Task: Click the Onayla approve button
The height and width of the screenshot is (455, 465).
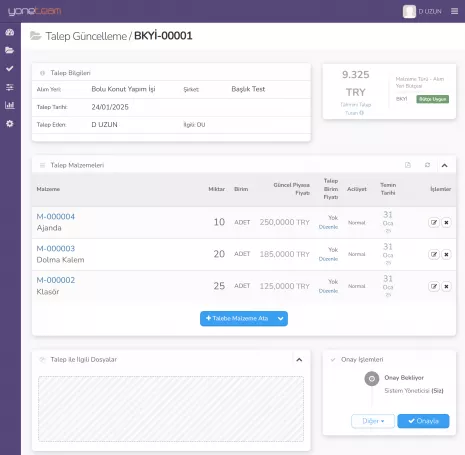Action: (x=423, y=421)
